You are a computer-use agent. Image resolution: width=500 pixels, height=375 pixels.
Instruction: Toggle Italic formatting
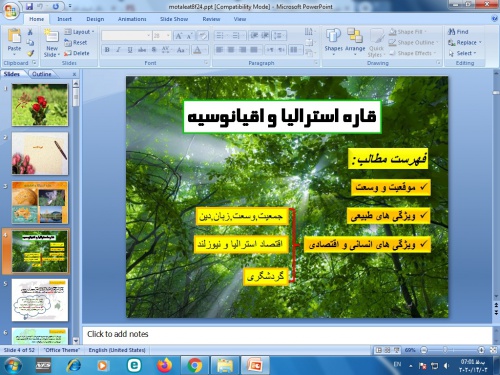pyautogui.click(x=118, y=50)
